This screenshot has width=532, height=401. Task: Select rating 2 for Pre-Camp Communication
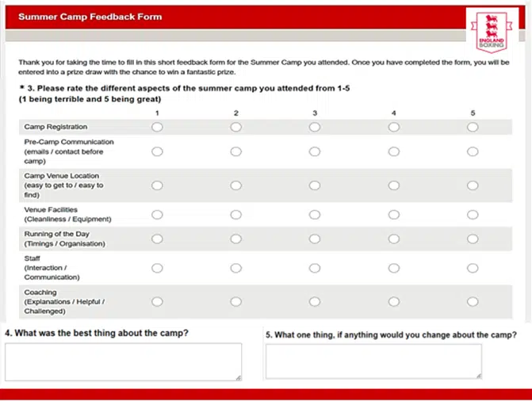(x=236, y=151)
